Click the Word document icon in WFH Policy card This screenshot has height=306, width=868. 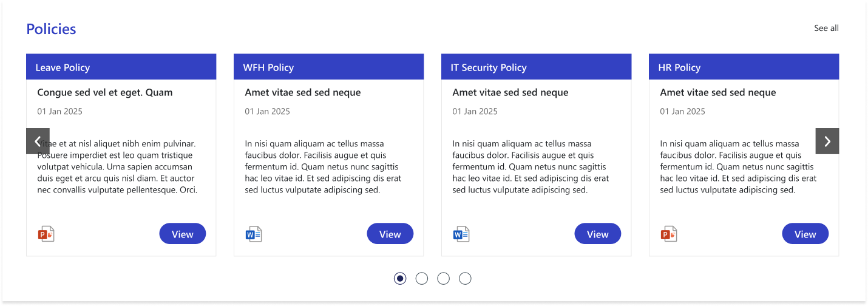[x=254, y=234]
